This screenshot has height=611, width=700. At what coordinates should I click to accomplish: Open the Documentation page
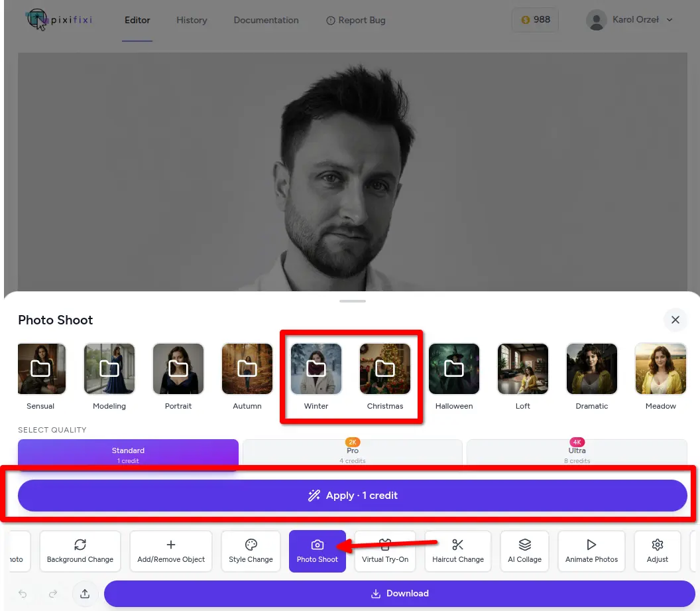tap(266, 20)
